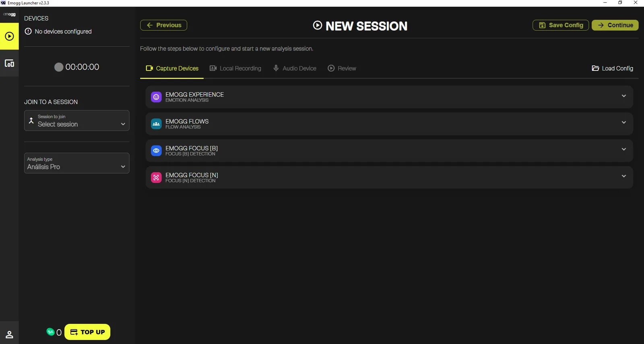The height and width of the screenshot is (344, 644).
Task: Click the green credits coin icon
Action: 50,332
